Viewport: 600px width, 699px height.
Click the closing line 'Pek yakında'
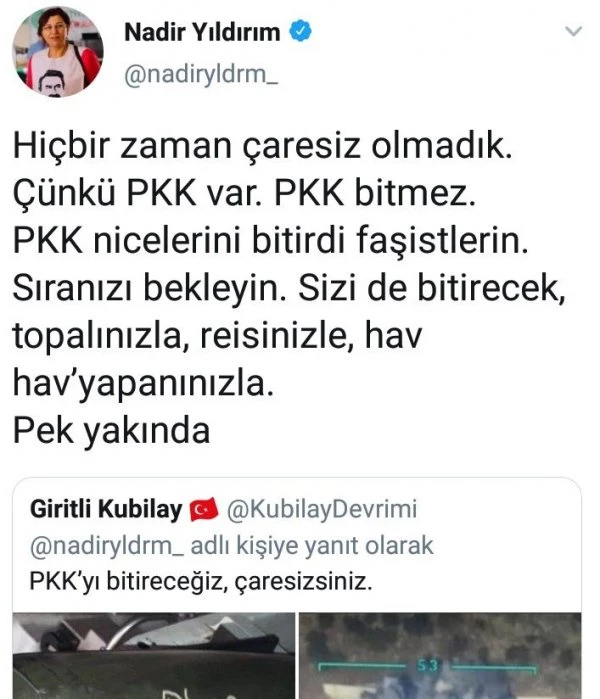[111, 431]
